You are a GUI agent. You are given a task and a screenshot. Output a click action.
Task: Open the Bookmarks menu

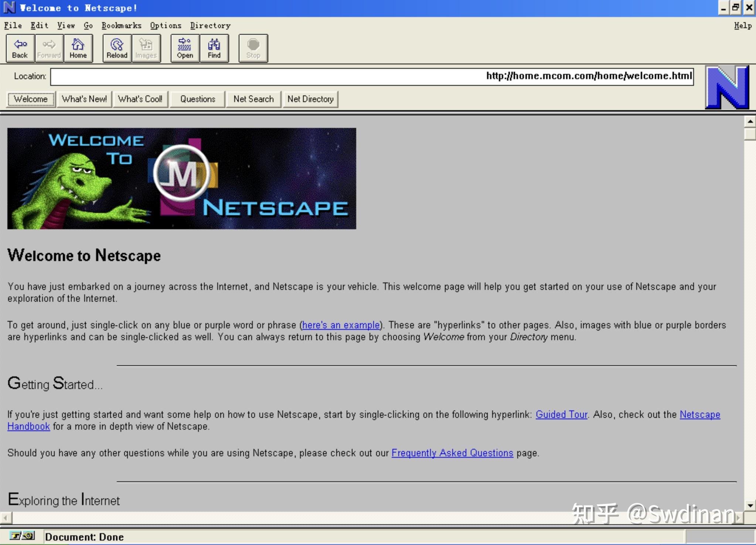click(122, 26)
